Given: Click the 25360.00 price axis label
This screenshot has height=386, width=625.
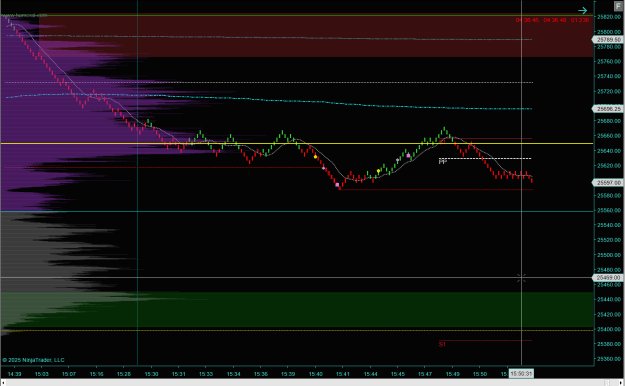Looking at the screenshot, I should [609, 359].
